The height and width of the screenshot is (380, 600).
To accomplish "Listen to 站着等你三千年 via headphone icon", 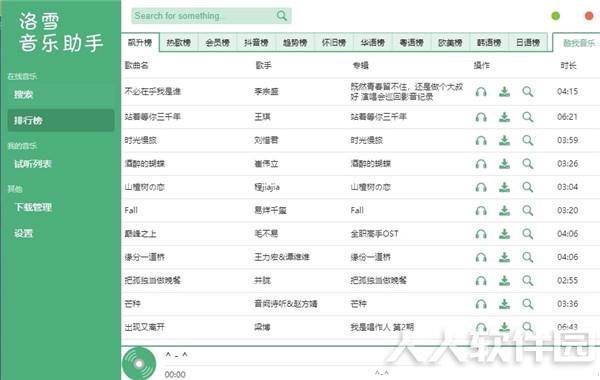I will tap(481, 117).
